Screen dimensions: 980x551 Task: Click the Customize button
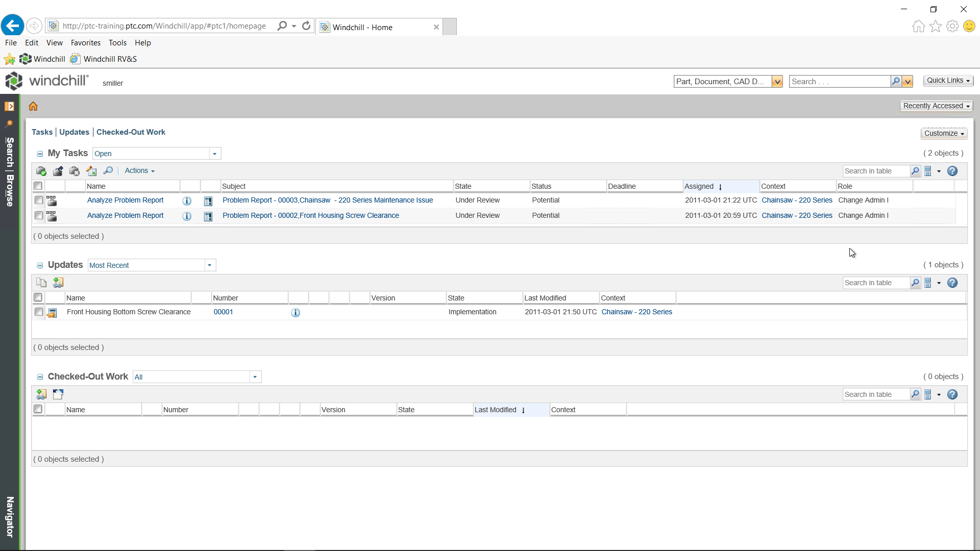click(x=944, y=134)
